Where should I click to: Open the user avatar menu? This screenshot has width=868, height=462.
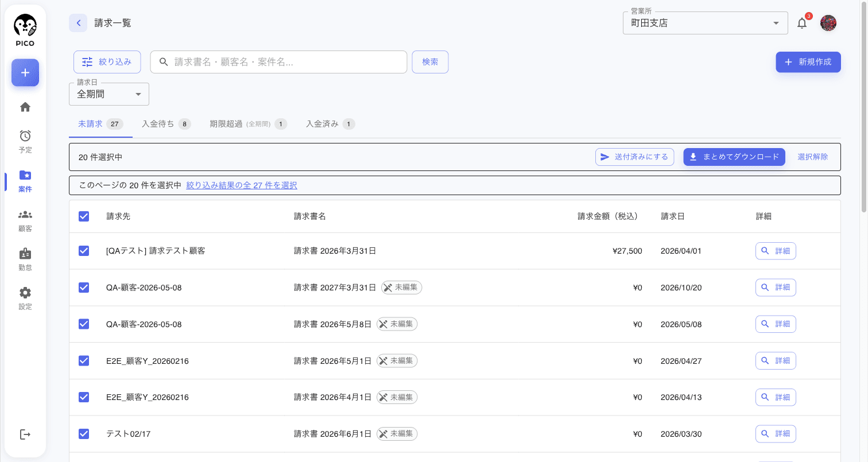coord(828,23)
